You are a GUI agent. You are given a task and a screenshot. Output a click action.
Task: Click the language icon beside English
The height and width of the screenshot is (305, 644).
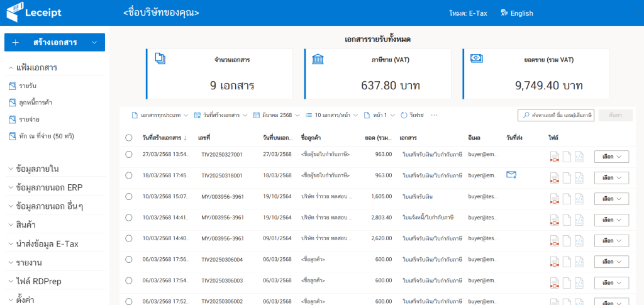(x=504, y=13)
